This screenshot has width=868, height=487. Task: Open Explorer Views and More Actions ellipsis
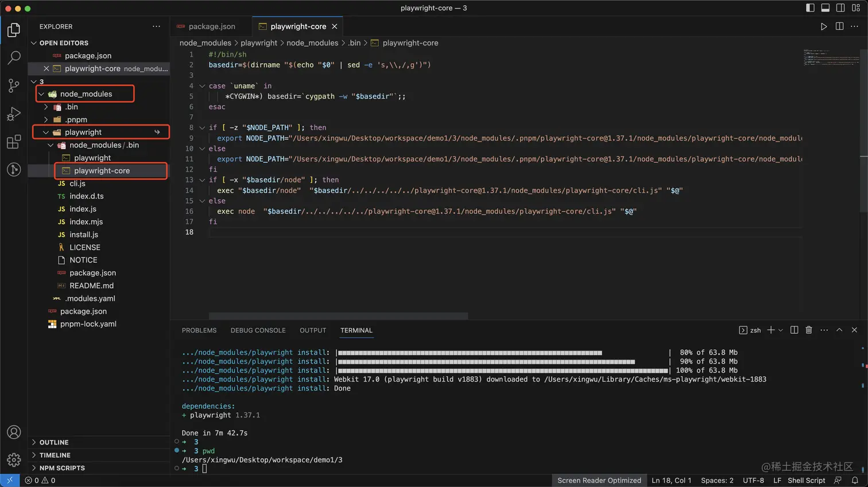tap(156, 26)
